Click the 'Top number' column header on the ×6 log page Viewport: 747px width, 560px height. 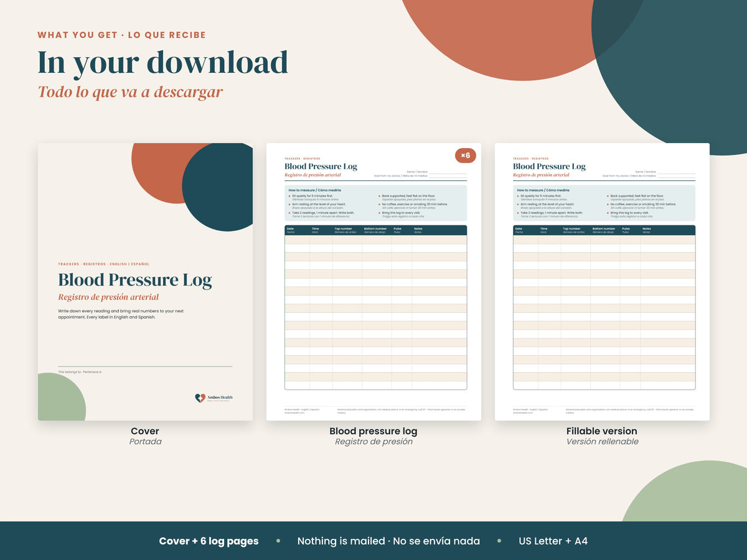[x=344, y=230]
